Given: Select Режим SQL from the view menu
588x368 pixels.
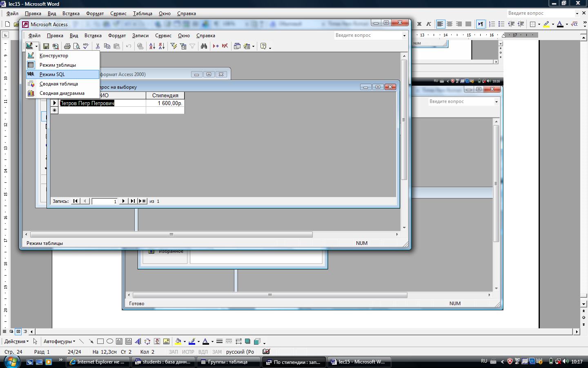Looking at the screenshot, I should tap(62, 74).
